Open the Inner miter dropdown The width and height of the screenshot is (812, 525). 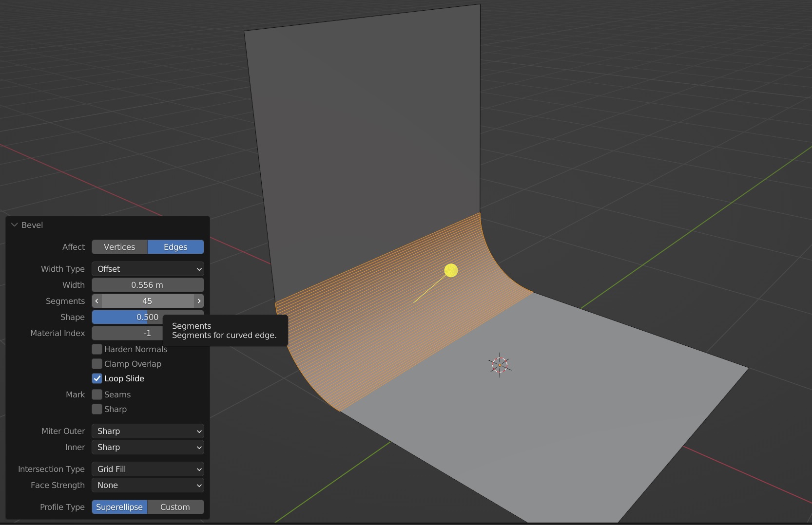coord(148,447)
